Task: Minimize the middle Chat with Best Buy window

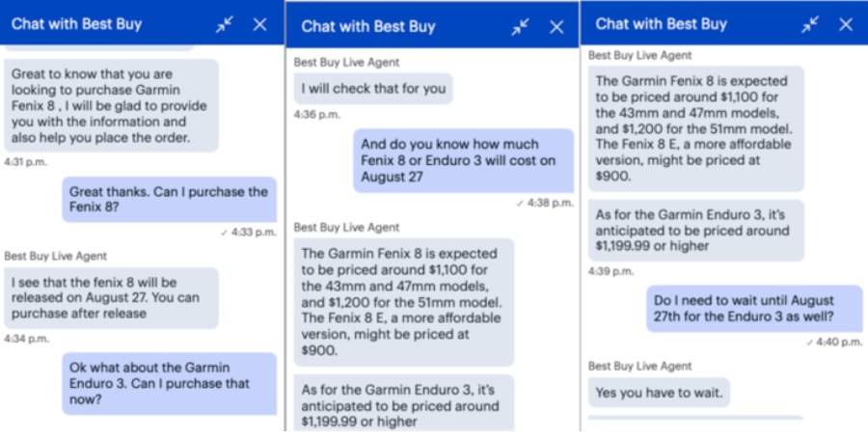Action: pyautogui.click(x=520, y=27)
